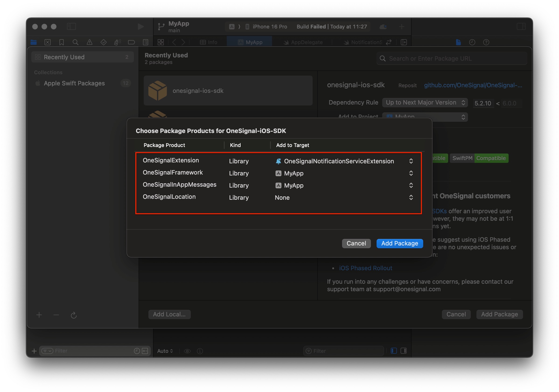Click the refresh collections icon

click(73, 315)
